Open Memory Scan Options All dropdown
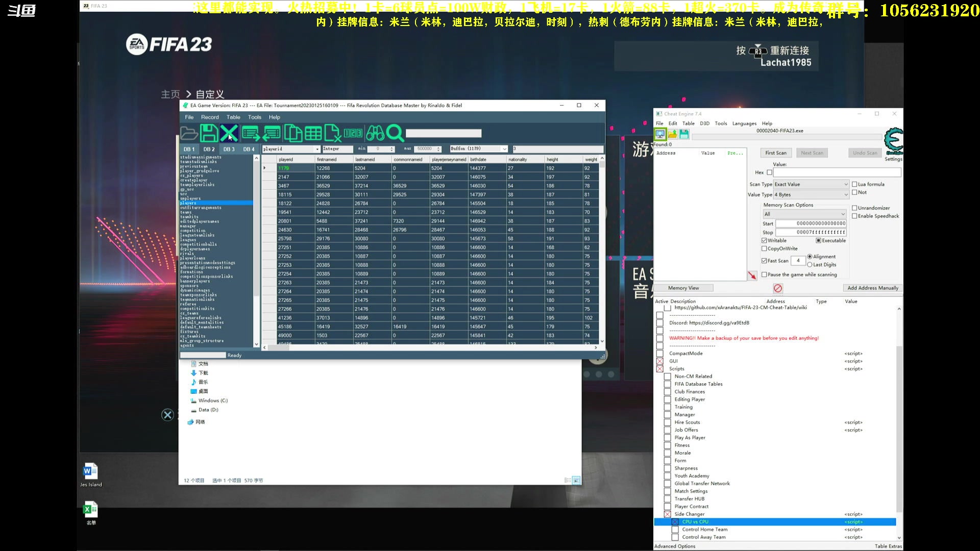Viewport: 980px width, 551px height. tap(804, 214)
